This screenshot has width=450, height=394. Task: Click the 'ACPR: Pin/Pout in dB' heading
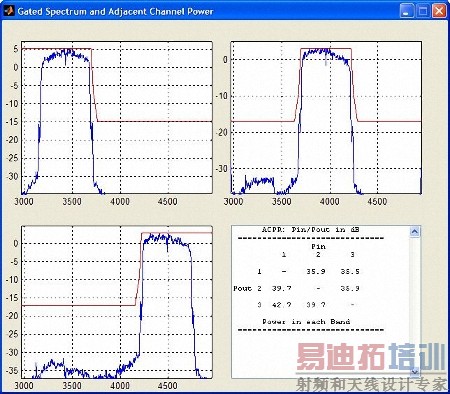tap(310, 230)
